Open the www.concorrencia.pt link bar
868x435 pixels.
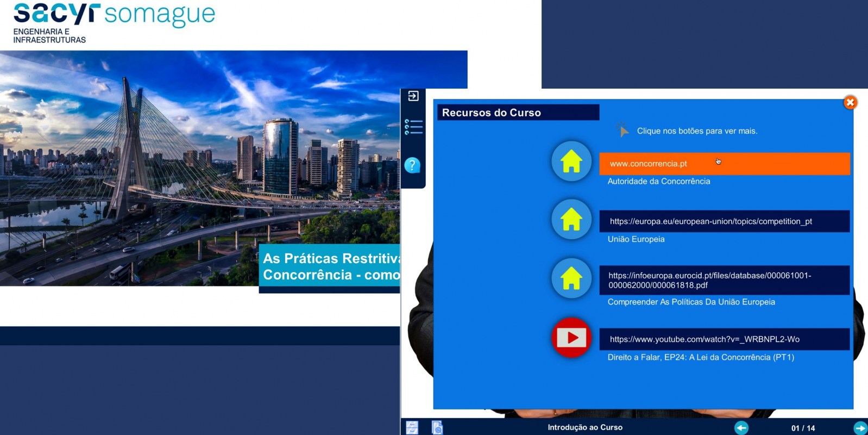724,164
